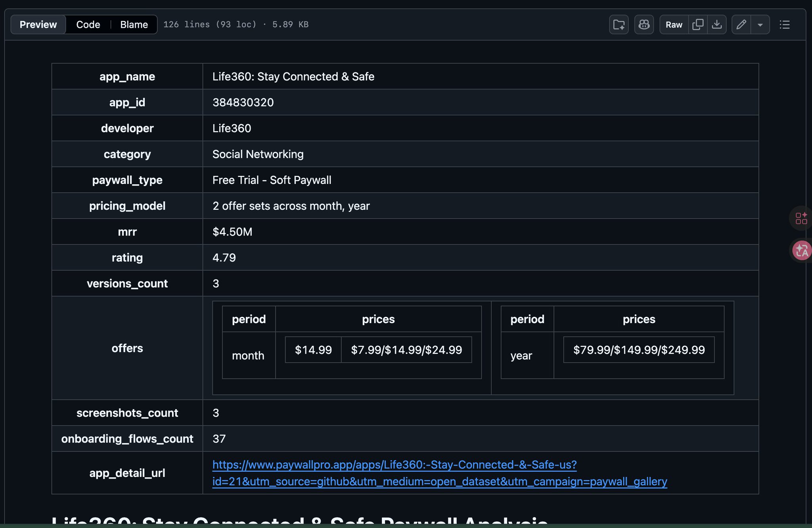Click the apps sparkle extension icon
Viewport: 812px width, 528px height.
pos(801,218)
